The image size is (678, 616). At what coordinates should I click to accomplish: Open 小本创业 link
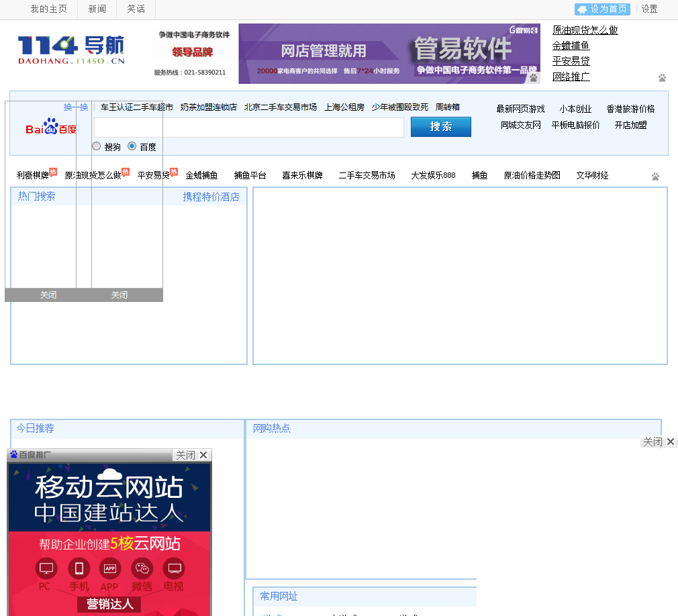(575, 109)
